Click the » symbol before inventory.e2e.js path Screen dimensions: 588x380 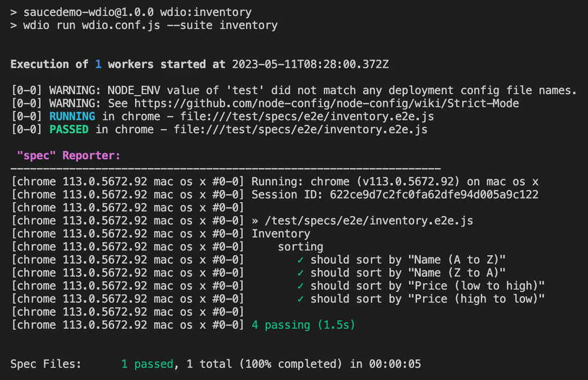[255, 221]
